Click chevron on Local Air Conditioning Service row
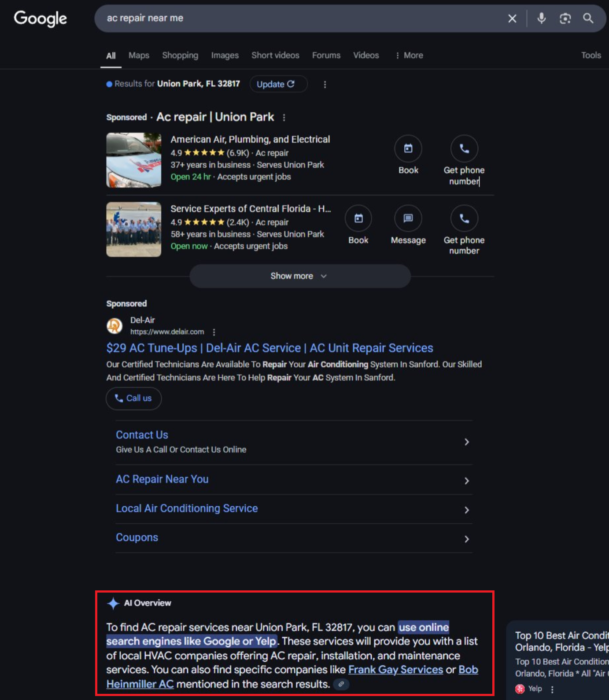 467,510
